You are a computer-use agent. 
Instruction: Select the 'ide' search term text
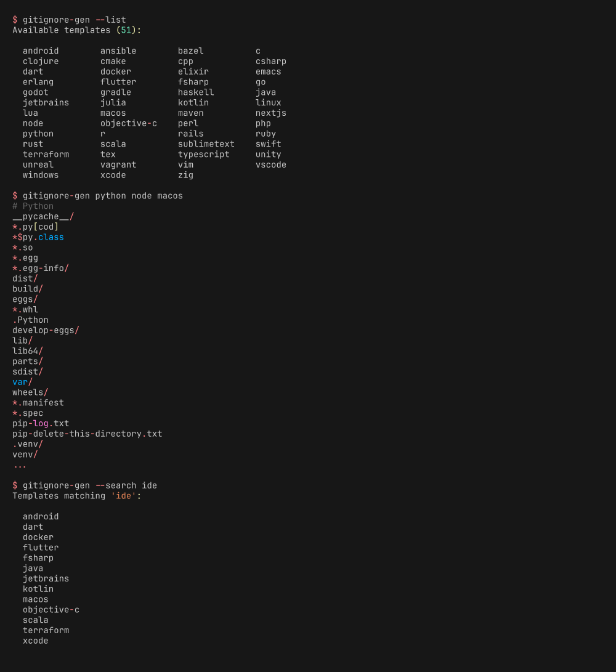(123, 495)
